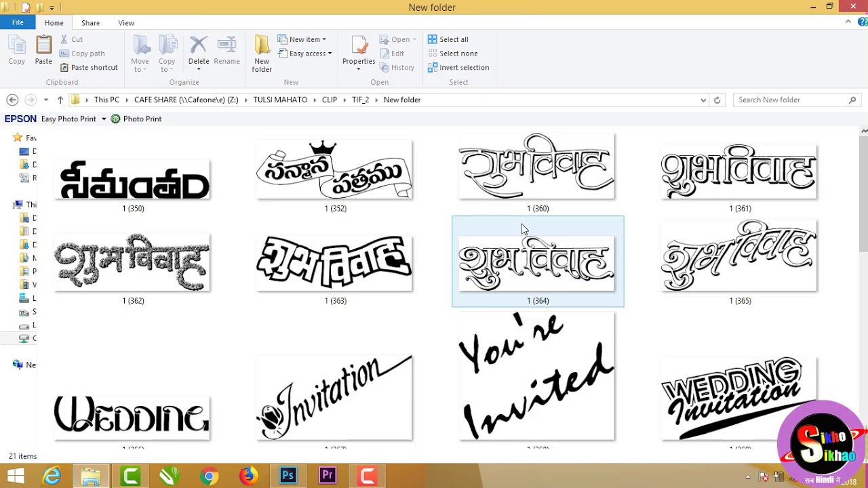
Task: Select the cursive Invitation image thumbnail
Action: coord(335,398)
